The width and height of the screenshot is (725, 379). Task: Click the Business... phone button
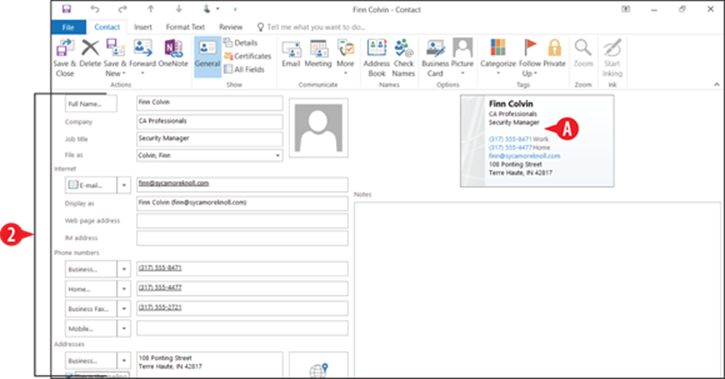tap(91, 269)
